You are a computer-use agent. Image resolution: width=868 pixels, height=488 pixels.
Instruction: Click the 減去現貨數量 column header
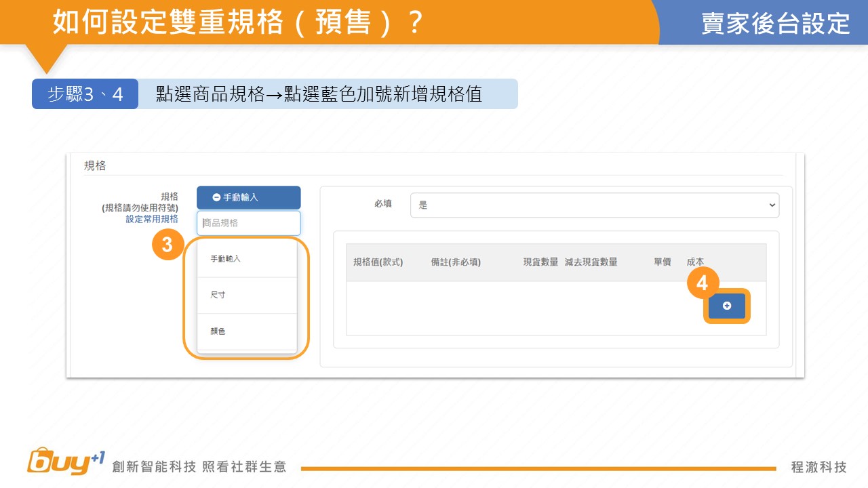591,262
